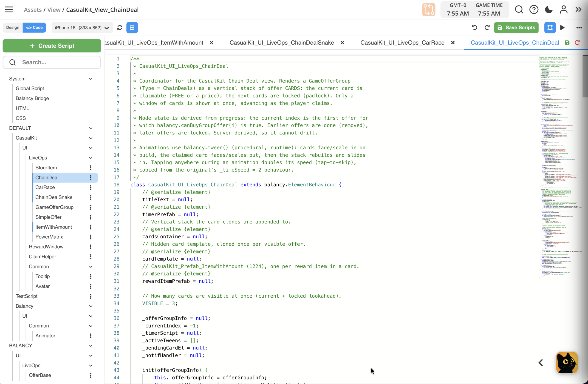
Task: Open the help question mark icon
Action: point(534,10)
